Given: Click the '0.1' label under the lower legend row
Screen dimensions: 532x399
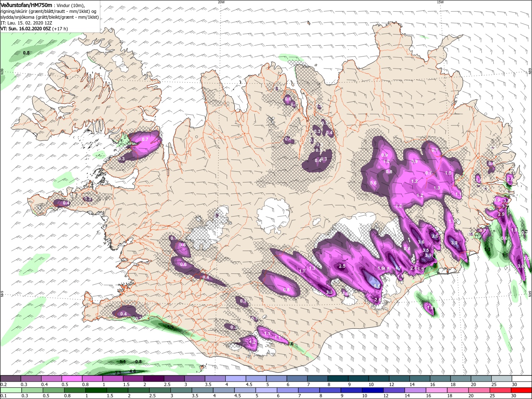Looking at the screenshot, I should click(3, 396).
